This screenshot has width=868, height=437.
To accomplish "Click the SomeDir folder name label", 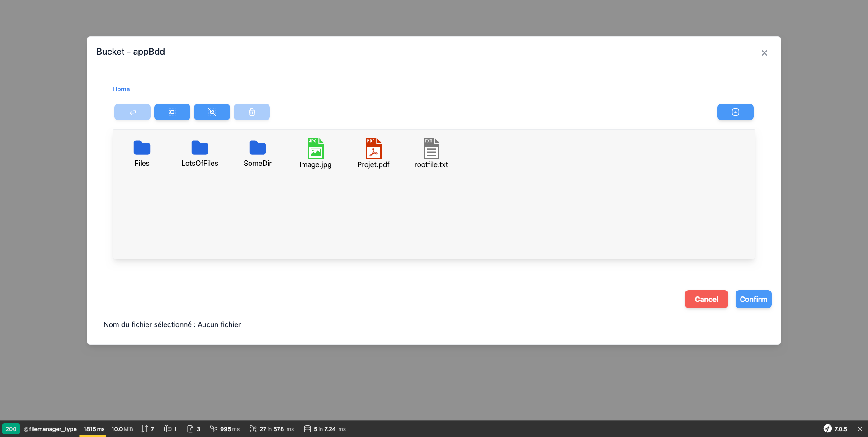I will (x=258, y=163).
